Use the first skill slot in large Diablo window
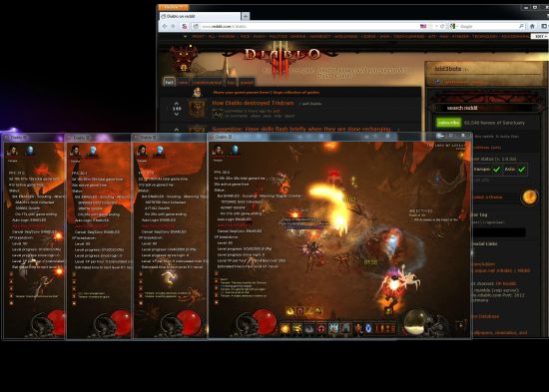Image resolution: width=549 pixels, height=392 pixels. click(x=284, y=328)
